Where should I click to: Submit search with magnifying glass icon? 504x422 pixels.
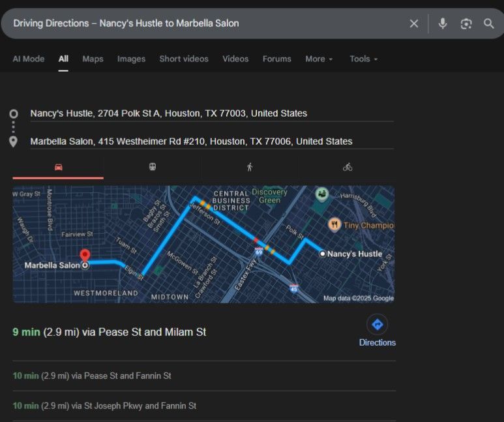click(x=488, y=23)
